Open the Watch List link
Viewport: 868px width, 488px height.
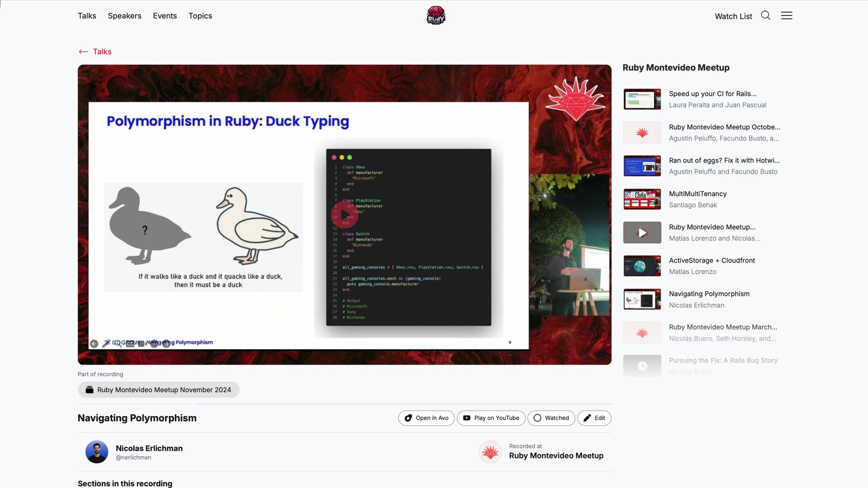click(733, 16)
